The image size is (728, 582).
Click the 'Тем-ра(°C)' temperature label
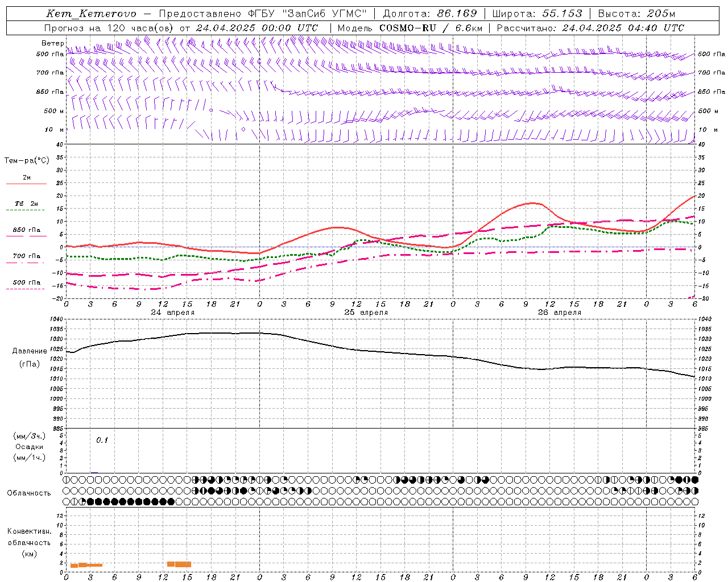click(27, 161)
